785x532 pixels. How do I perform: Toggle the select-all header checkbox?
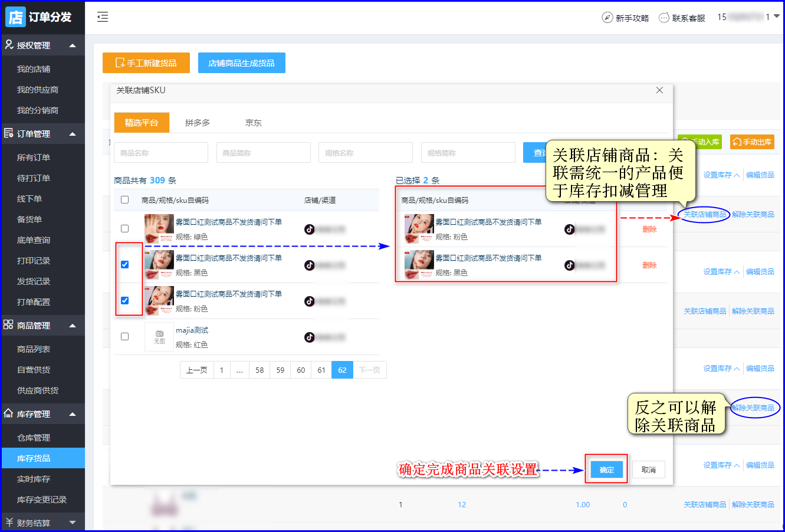124,200
